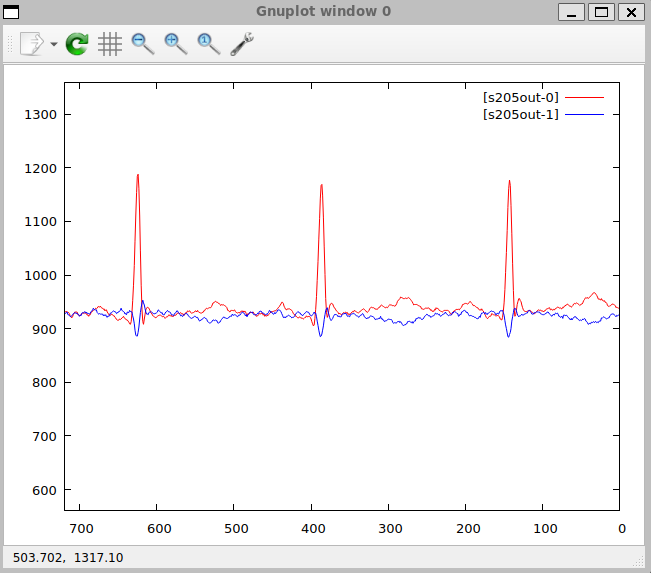
Task: Open the export dropdown arrow
Action: (54, 44)
